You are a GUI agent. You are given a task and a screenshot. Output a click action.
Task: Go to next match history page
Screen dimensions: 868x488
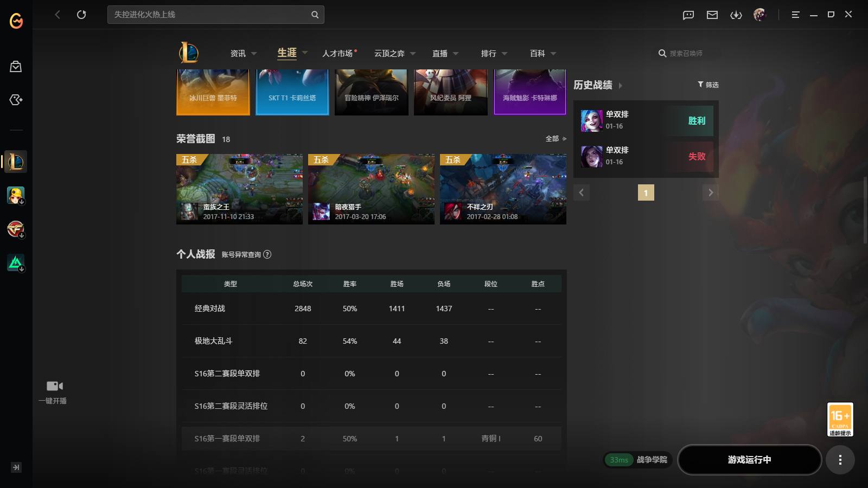(x=711, y=192)
